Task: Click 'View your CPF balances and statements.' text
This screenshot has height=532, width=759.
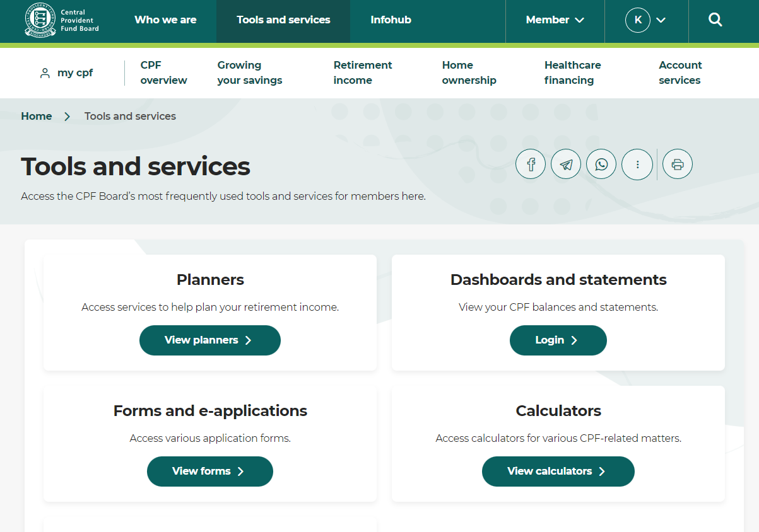Action: coord(558,308)
